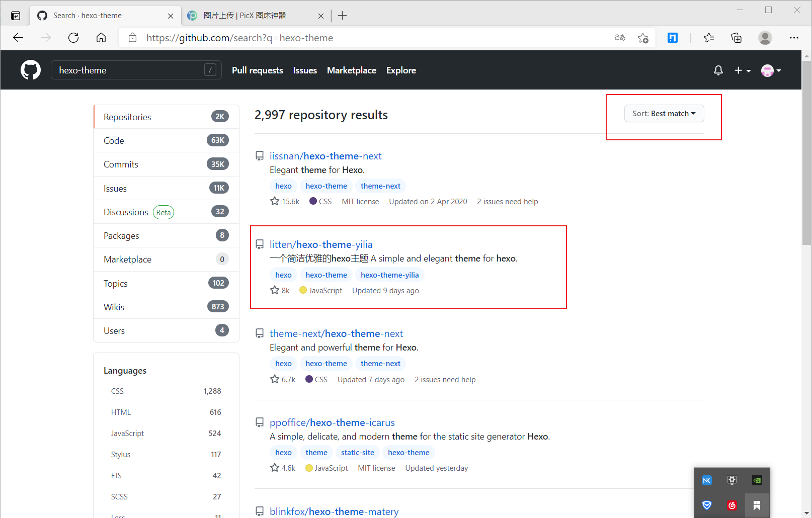This screenshot has height=518, width=812.
Task: Open Issues in the header nav
Action: (x=305, y=70)
